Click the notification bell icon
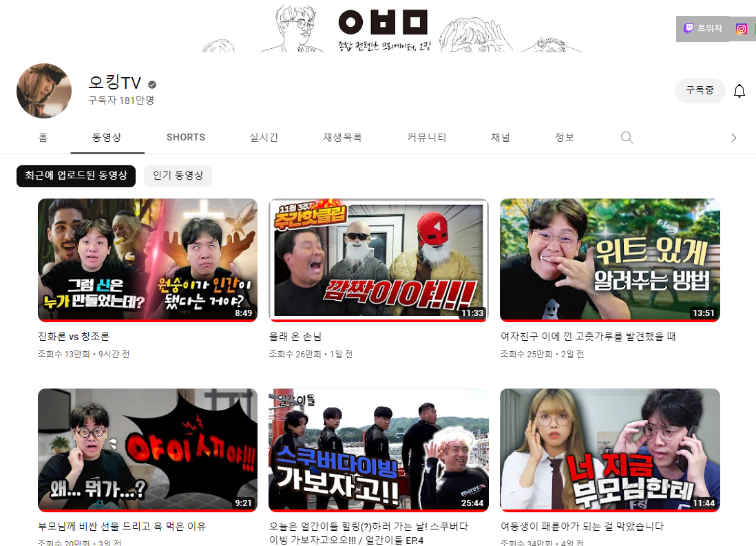The width and height of the screenshot is (756, 546). (739, 91)
